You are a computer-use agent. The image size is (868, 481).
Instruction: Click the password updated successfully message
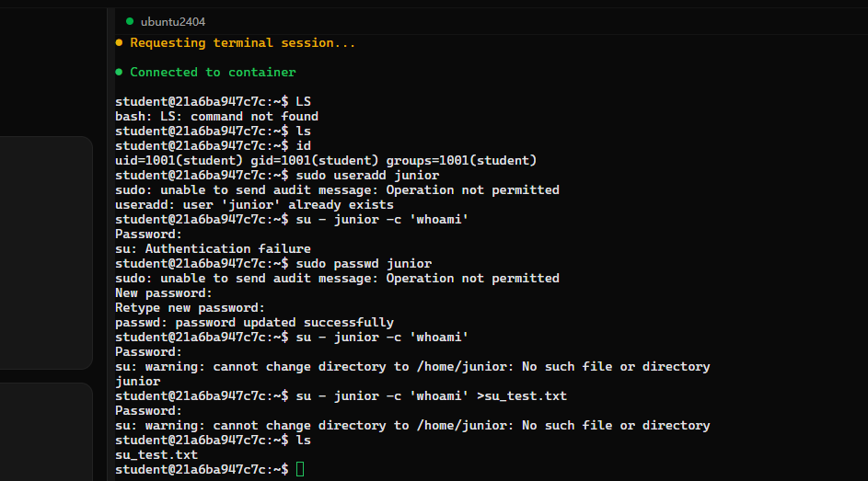click(254, 322)
